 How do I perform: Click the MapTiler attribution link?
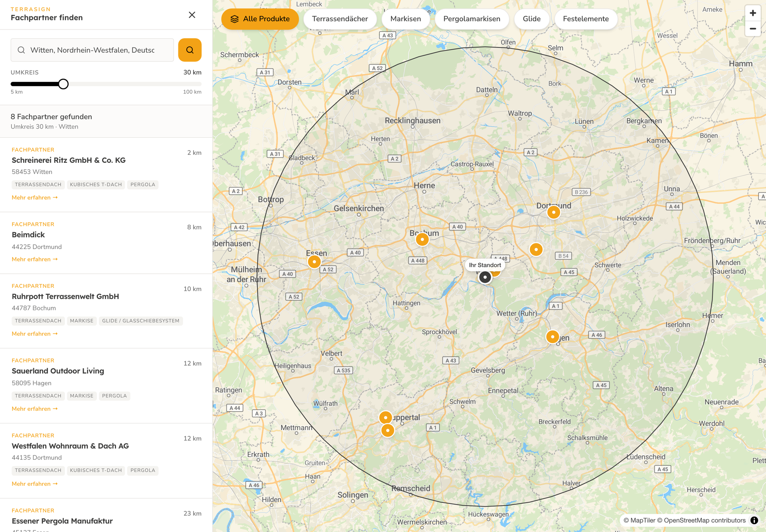(x=640, y=520)
